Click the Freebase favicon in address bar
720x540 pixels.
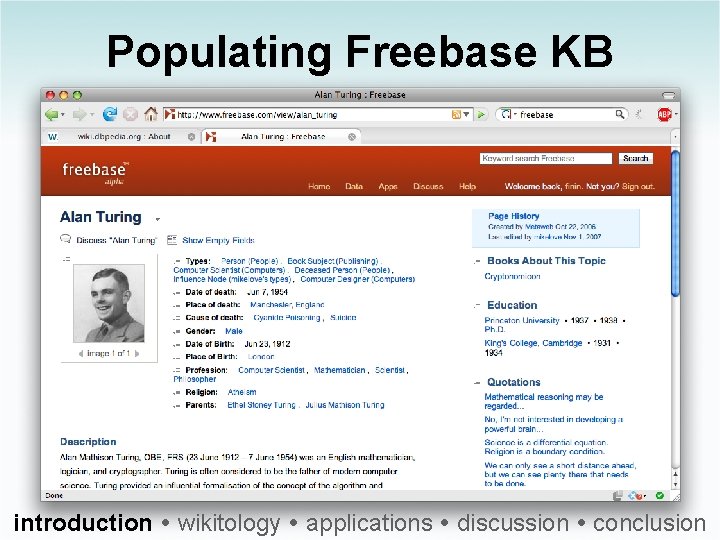pos(170,114)
